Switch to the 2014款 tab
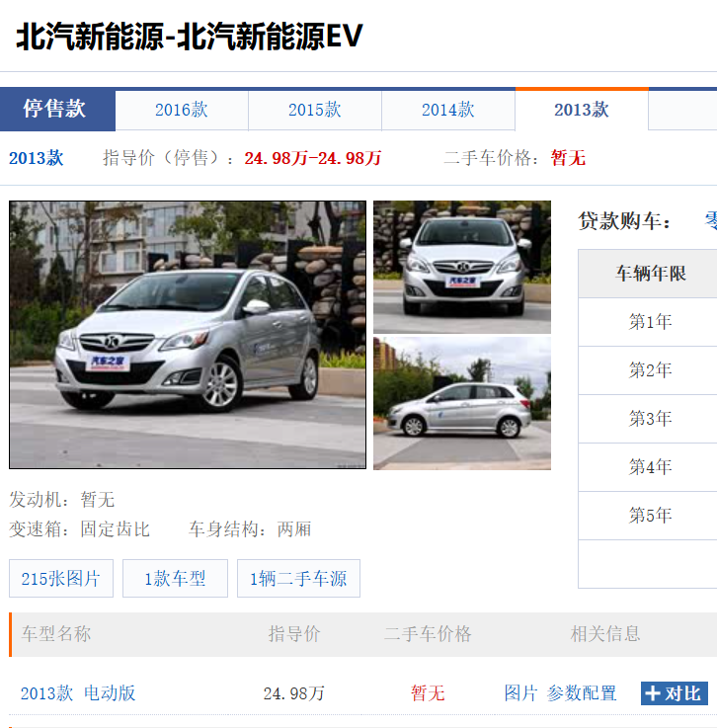This screenshot has height=728, width=717. (x=447, y=111)
